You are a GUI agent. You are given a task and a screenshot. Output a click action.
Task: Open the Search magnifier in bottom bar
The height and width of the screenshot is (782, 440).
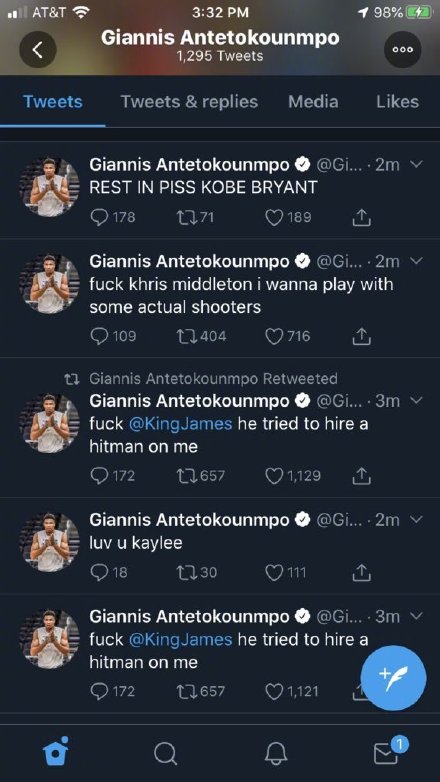tap(165, 754)
